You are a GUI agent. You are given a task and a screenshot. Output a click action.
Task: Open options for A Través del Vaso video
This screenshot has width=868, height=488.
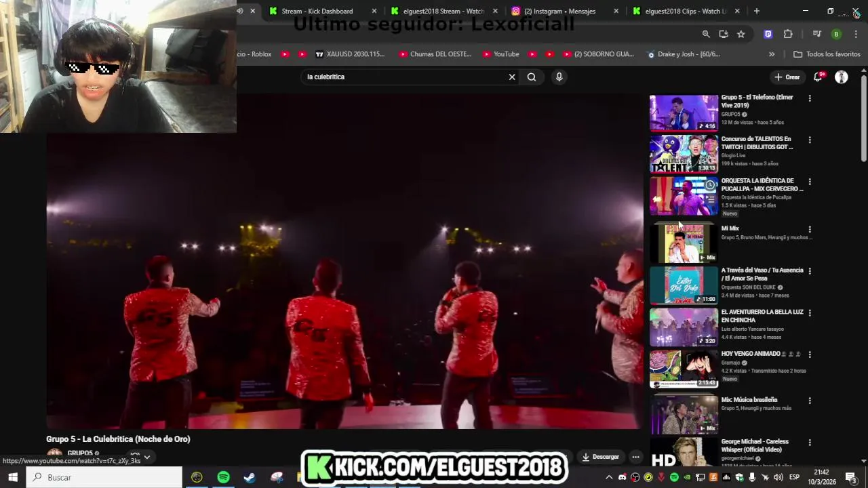(810, 271)
